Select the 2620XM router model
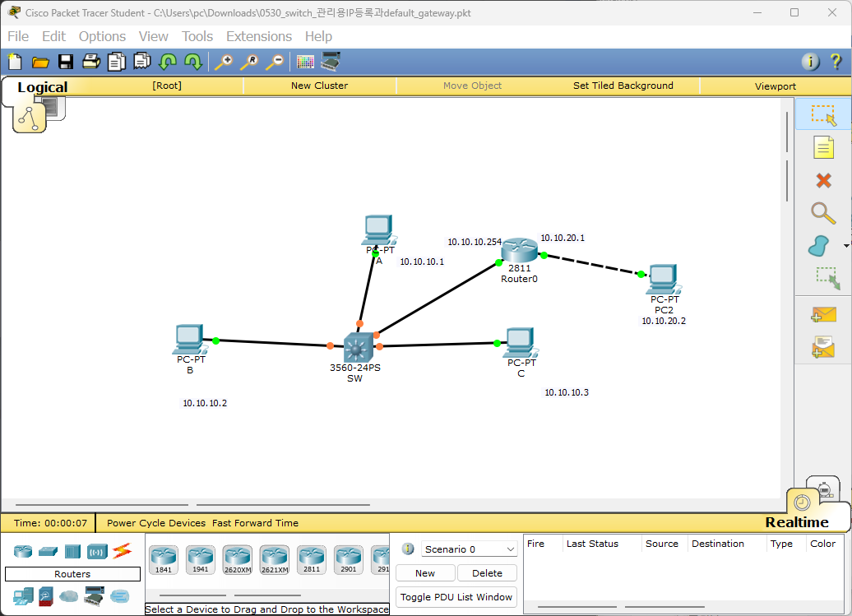852x616 pixels. [x=238, y=560]
